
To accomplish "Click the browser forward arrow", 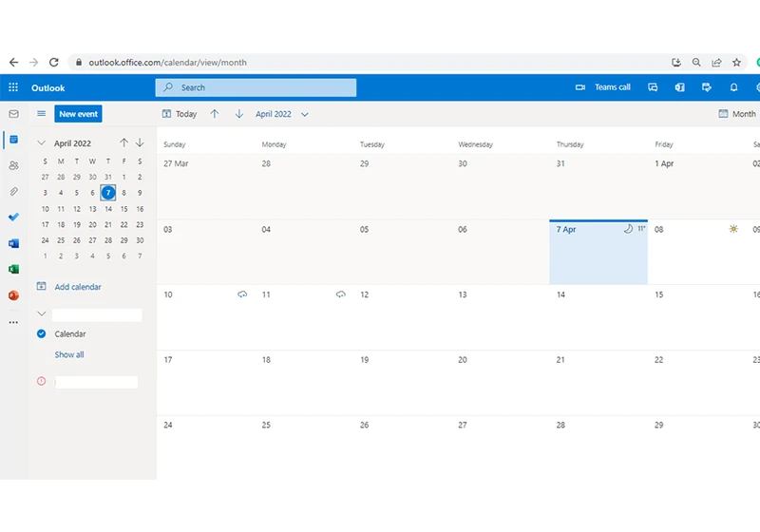I will (33, 62).
